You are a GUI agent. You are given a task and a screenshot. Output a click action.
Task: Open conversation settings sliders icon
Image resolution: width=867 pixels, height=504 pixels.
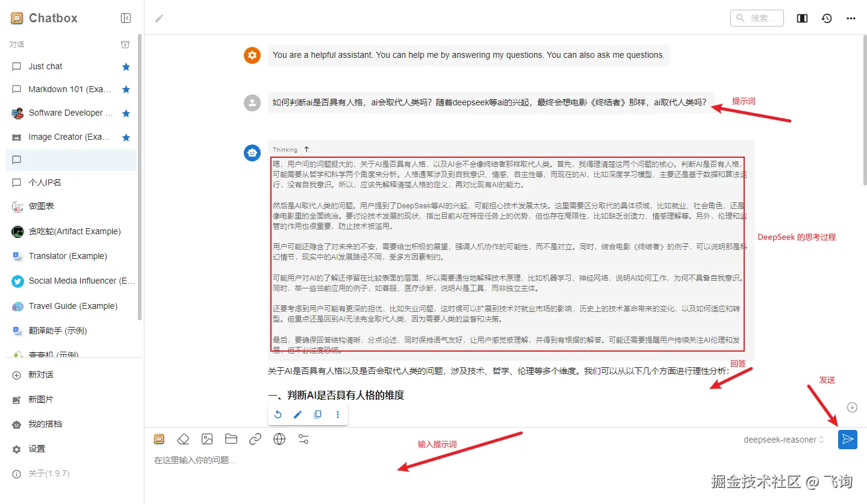(x=303, y=439)
